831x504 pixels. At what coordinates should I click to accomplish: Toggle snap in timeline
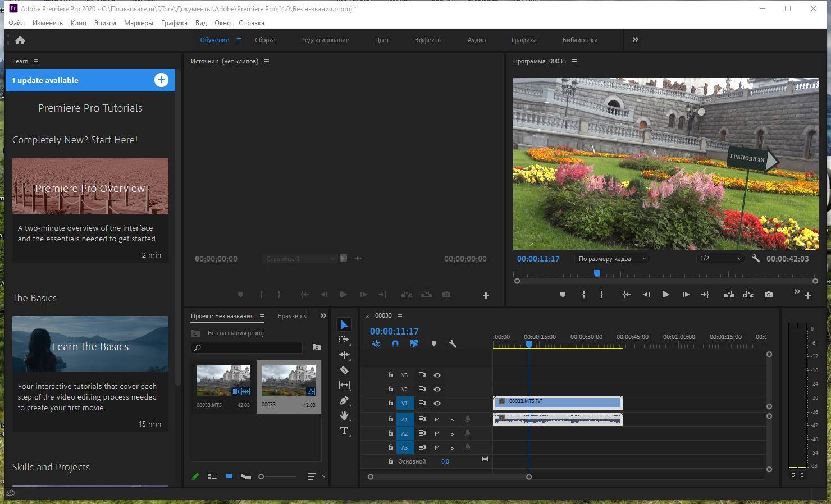click(x=395, y=343)
